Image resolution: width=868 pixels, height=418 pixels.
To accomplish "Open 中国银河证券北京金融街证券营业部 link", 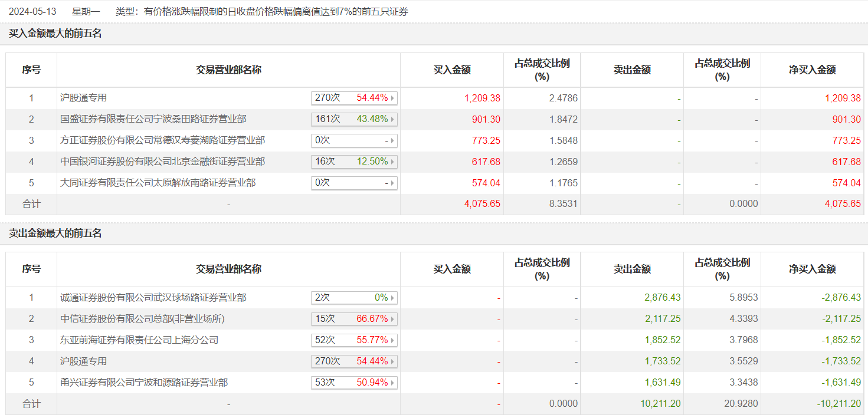I will coord(162,162).
